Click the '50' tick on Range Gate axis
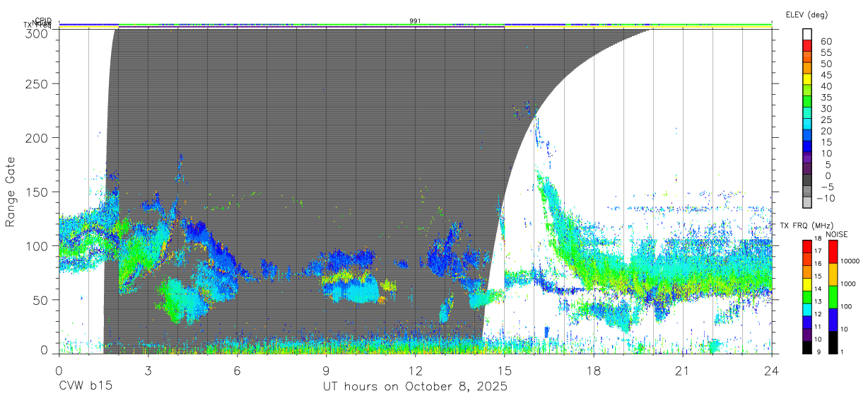Viewport: 868px width, 401px height. [x=40, y=300]
